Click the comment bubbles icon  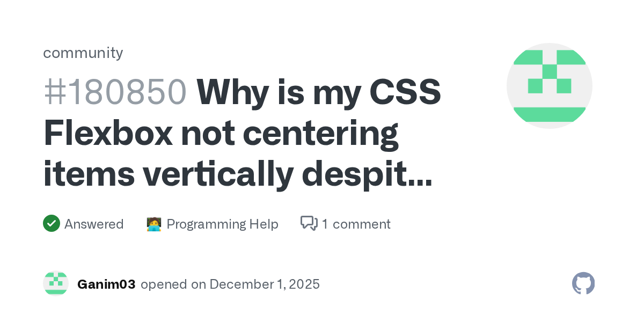click(x=309, y=223)
